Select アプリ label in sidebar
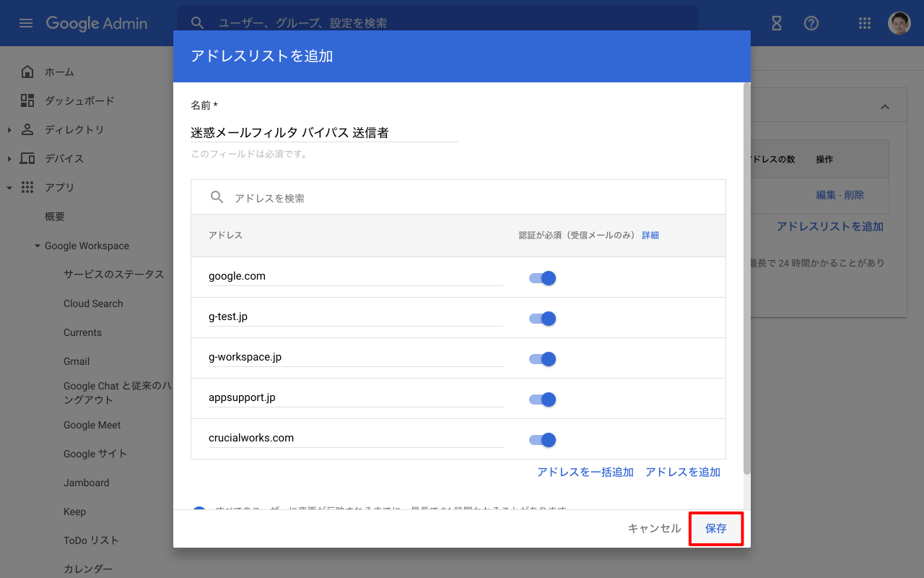Viewport: 924px width, 578px height. pyautogui.click(x=60, y=188)
